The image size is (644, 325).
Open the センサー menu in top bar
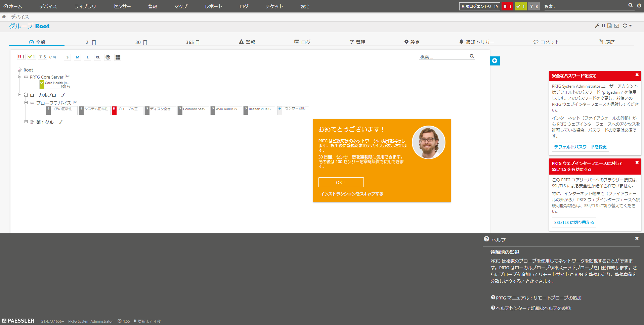click(x=122, y=6)
